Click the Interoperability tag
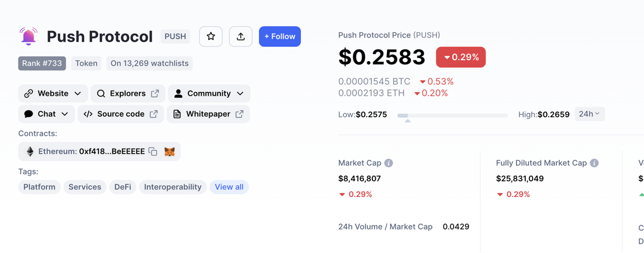 [173, 187]
